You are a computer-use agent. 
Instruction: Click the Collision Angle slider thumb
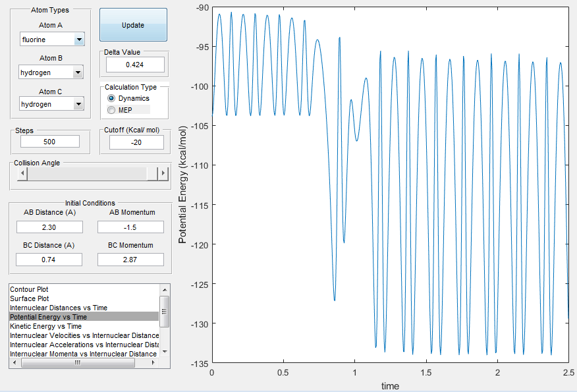[x=152, y=173]
